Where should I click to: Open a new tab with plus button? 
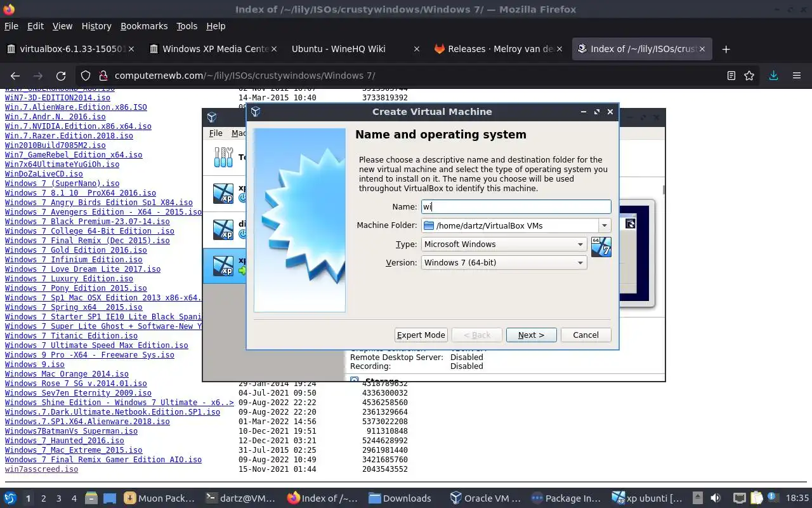726,49
